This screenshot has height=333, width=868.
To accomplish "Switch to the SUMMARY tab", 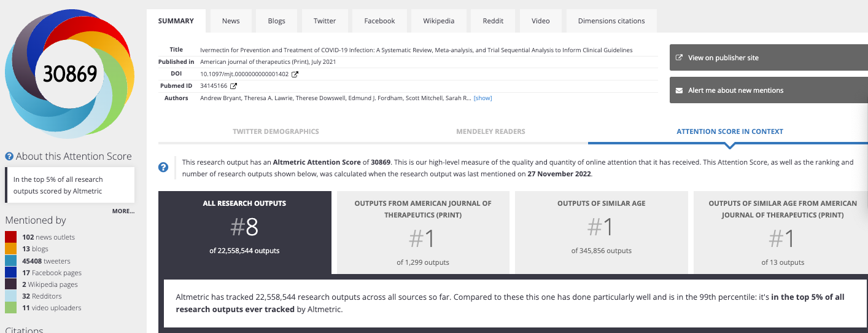I will 176,21.
